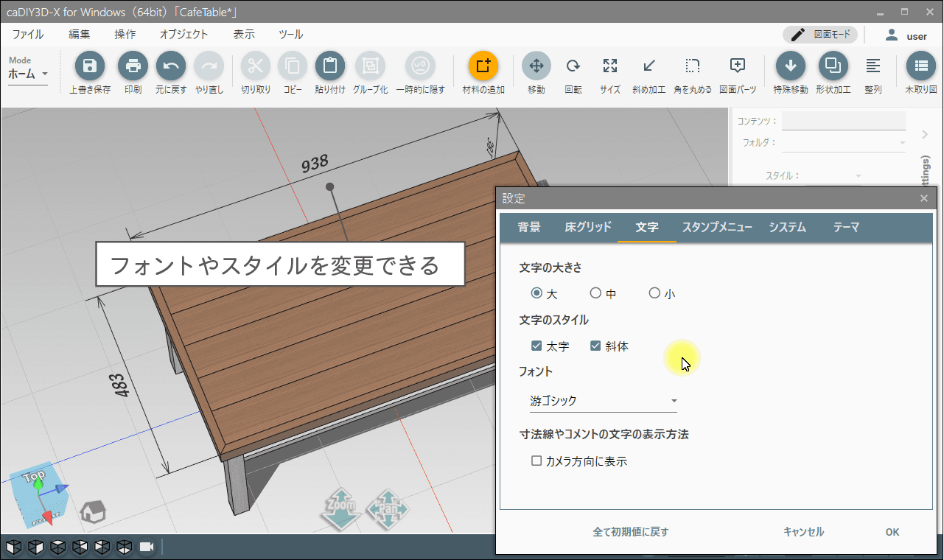Click the 貼り付け paste icon

330,66
